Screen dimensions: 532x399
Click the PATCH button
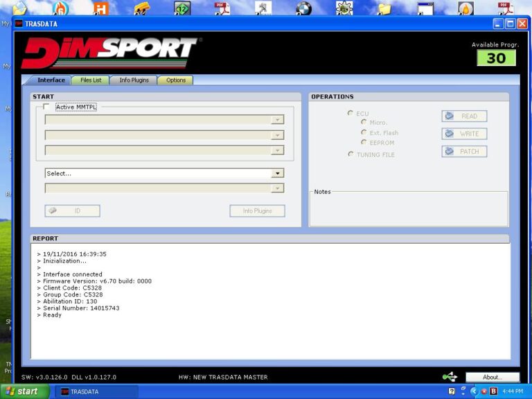(x=464, y=151)
